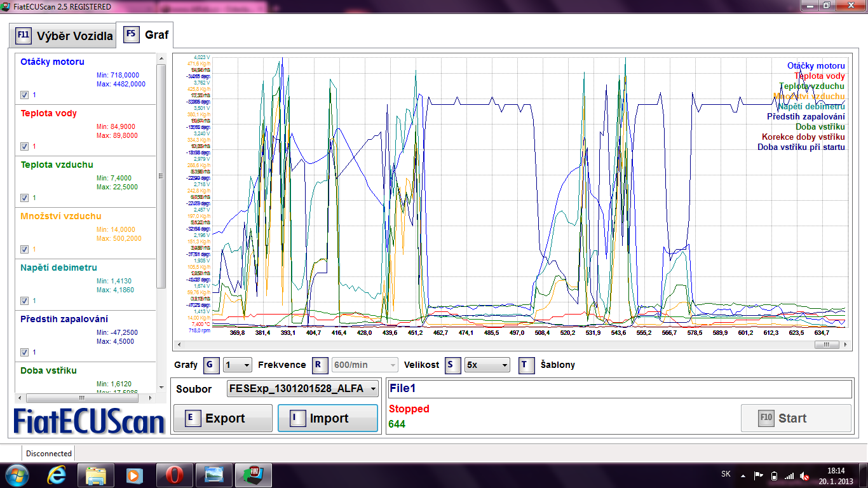Click the graph's horizontal scrollbar thumb
The image size is (868, 488).
point(826,344)
